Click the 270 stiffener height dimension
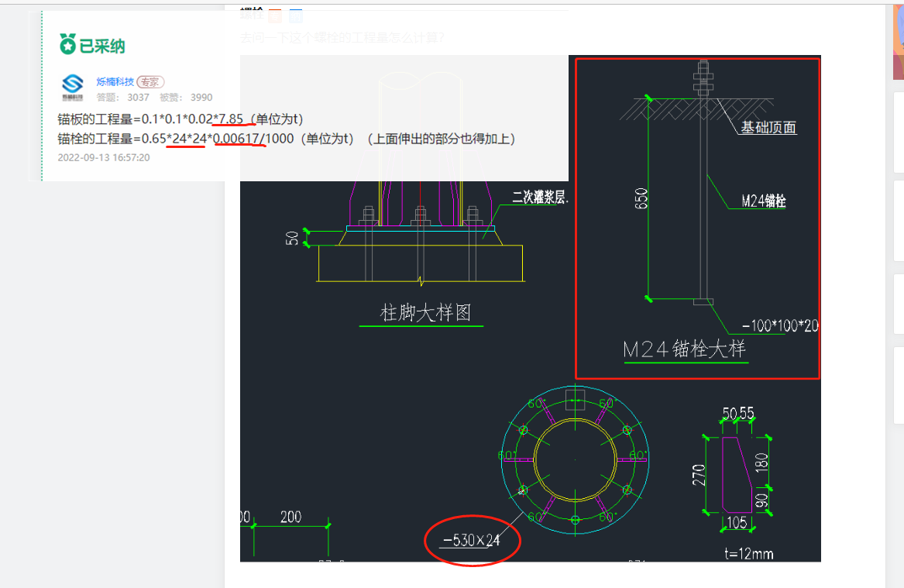Screen dimensions: 904x588 point(698,475)
